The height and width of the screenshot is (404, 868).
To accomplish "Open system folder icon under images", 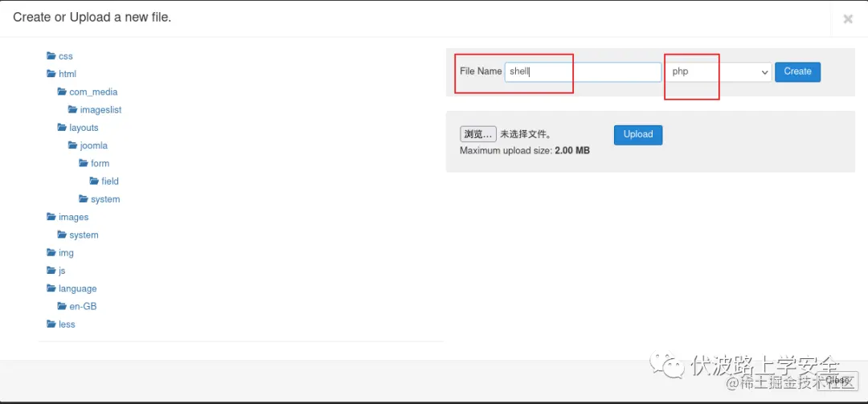I will pos(62,235).
